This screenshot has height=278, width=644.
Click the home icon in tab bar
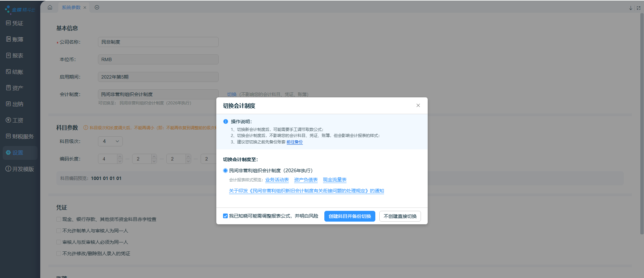pyautogui.click(x=50, y=7)
